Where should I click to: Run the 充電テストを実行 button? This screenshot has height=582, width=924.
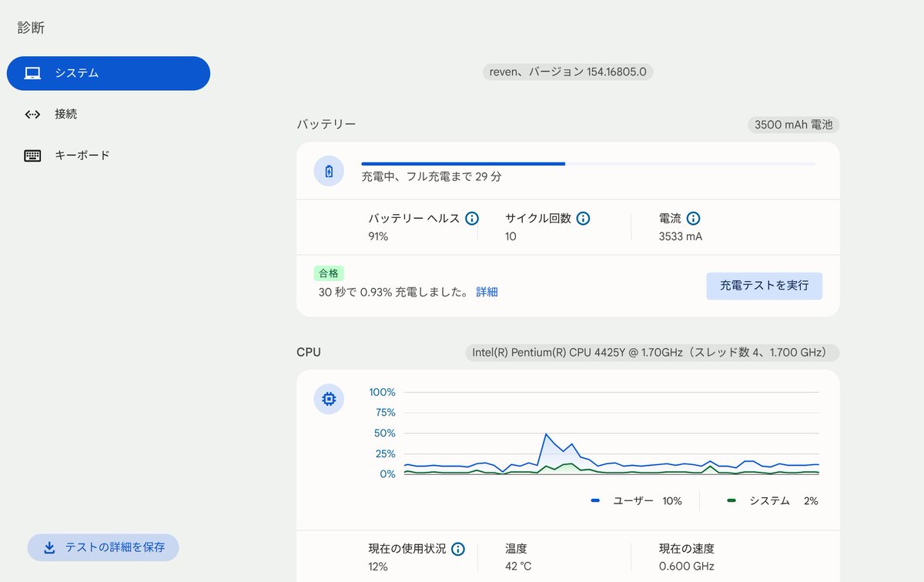(x=765, y=286)
